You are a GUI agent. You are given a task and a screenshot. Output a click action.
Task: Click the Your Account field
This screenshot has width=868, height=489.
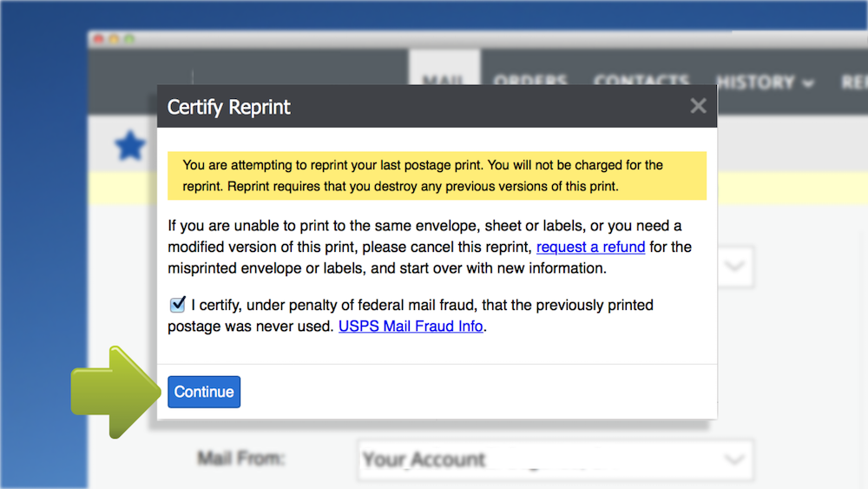coord(556,459)
